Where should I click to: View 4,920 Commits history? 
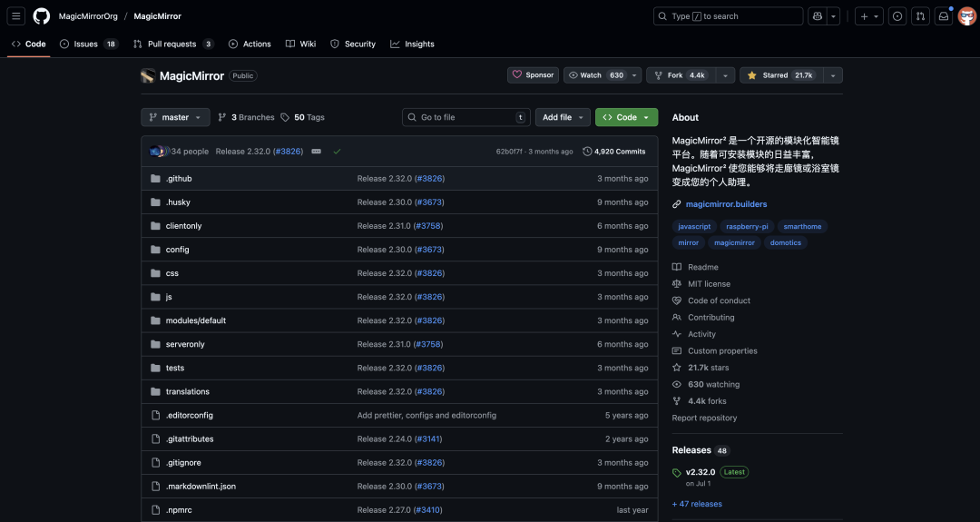[x=613, y=152]
